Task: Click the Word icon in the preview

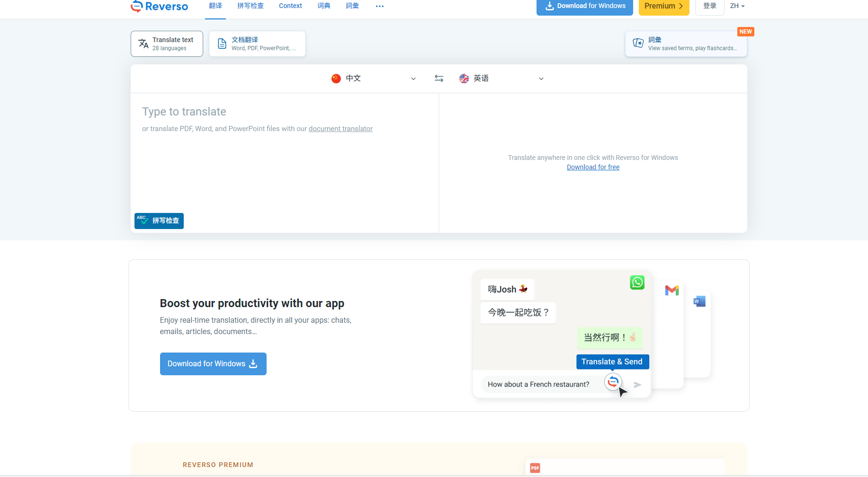Action: [699, 301]
